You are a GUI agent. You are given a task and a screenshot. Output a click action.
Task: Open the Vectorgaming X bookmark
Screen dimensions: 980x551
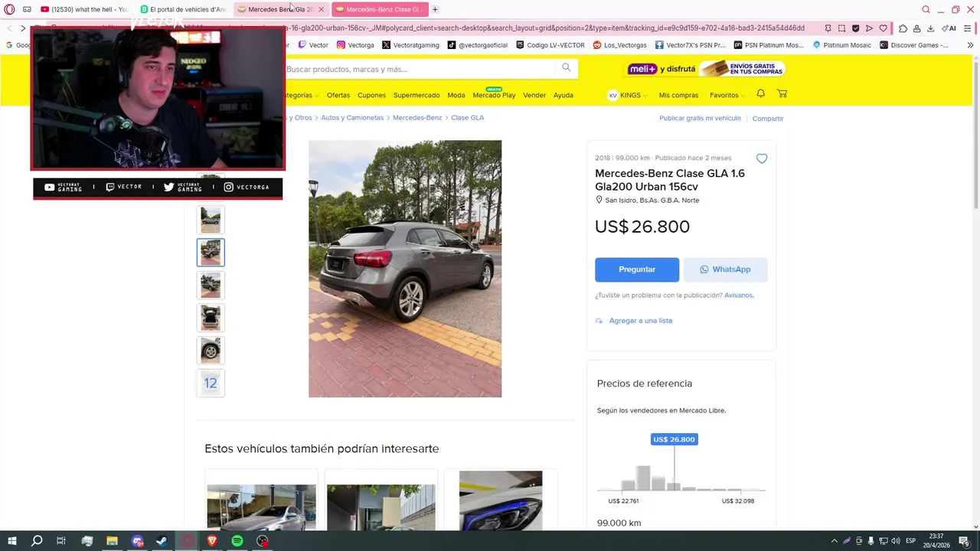pos(410,45)
